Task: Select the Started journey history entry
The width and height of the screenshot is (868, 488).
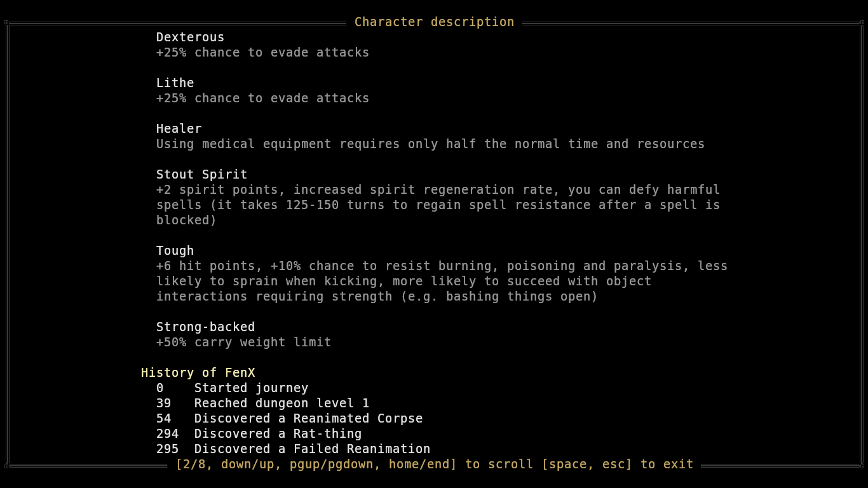Action: tap(251, 388)
